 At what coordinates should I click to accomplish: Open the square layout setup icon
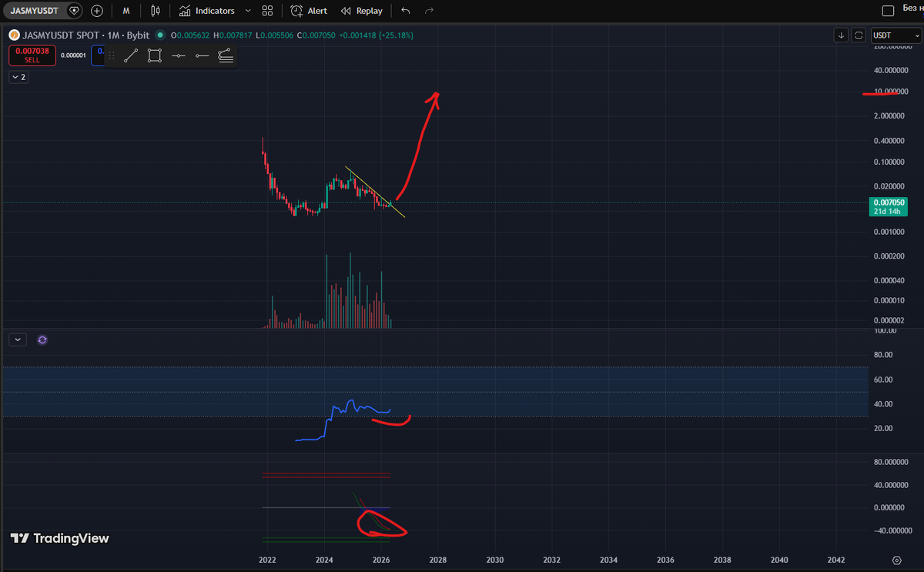[888, 11]
